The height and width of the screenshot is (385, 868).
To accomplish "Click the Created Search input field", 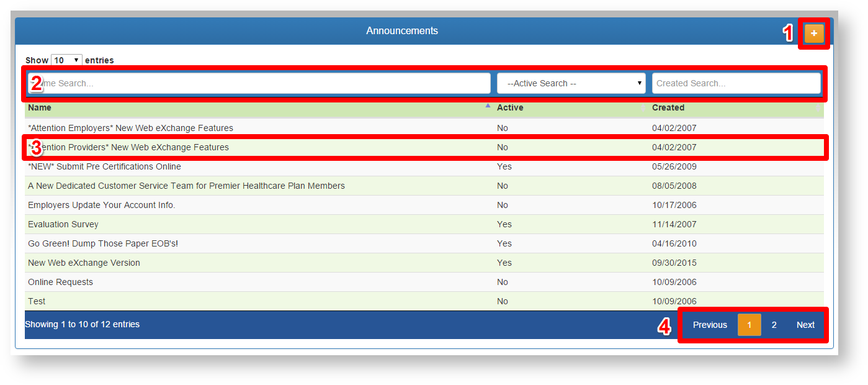I will coord(736,83).
